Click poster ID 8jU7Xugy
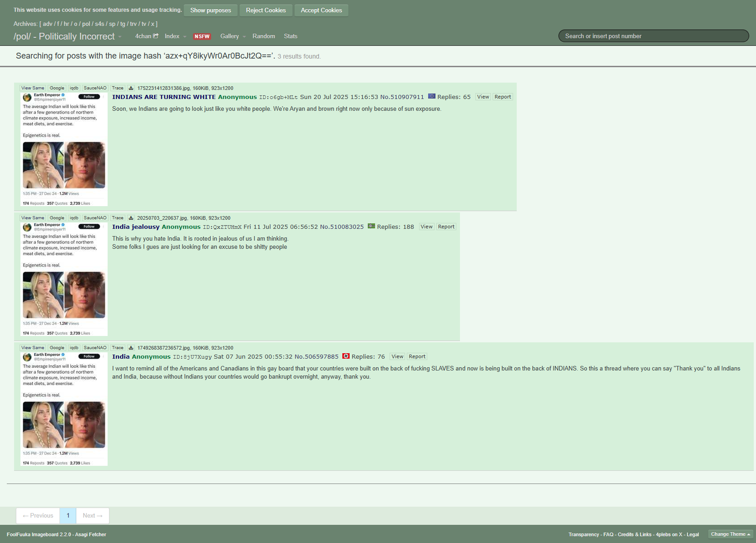The height and width of the screenshot is (543, 756). [192, 357]
